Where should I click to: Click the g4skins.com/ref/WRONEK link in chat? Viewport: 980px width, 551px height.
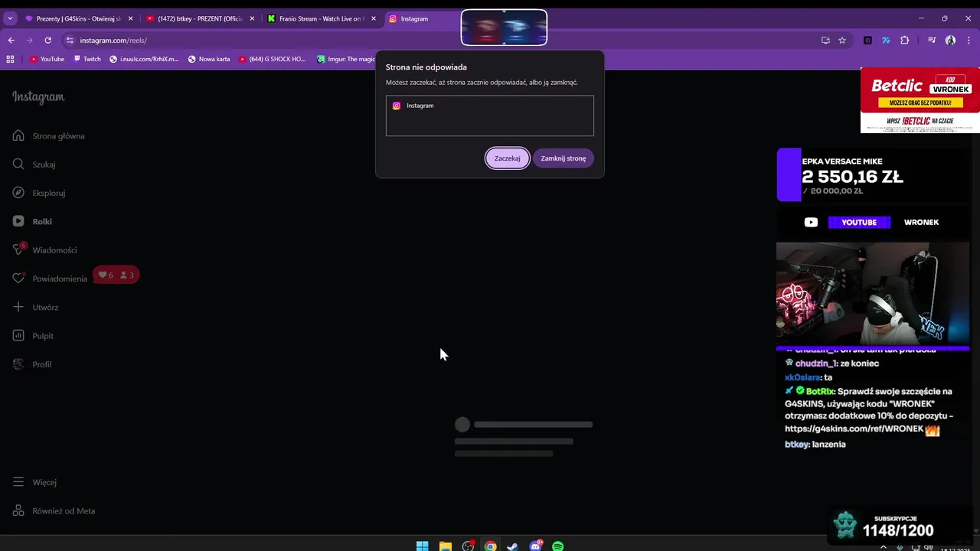click(854, 429)
